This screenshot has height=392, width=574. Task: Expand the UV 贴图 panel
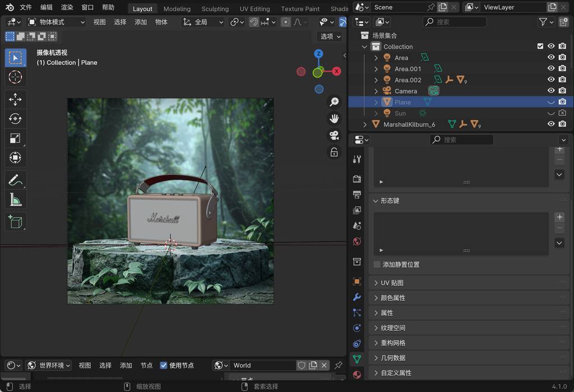[x=392, y=283]
